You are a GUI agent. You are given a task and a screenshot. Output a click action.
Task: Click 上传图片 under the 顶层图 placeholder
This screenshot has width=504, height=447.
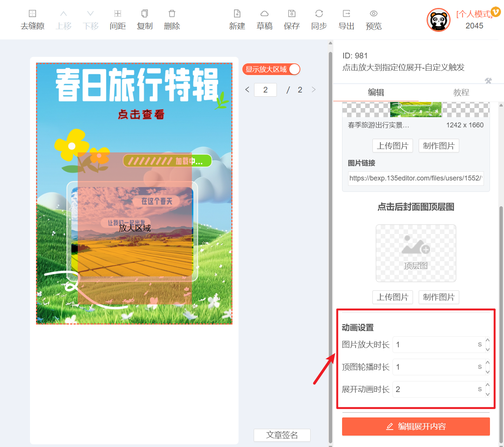coord(393,297)
